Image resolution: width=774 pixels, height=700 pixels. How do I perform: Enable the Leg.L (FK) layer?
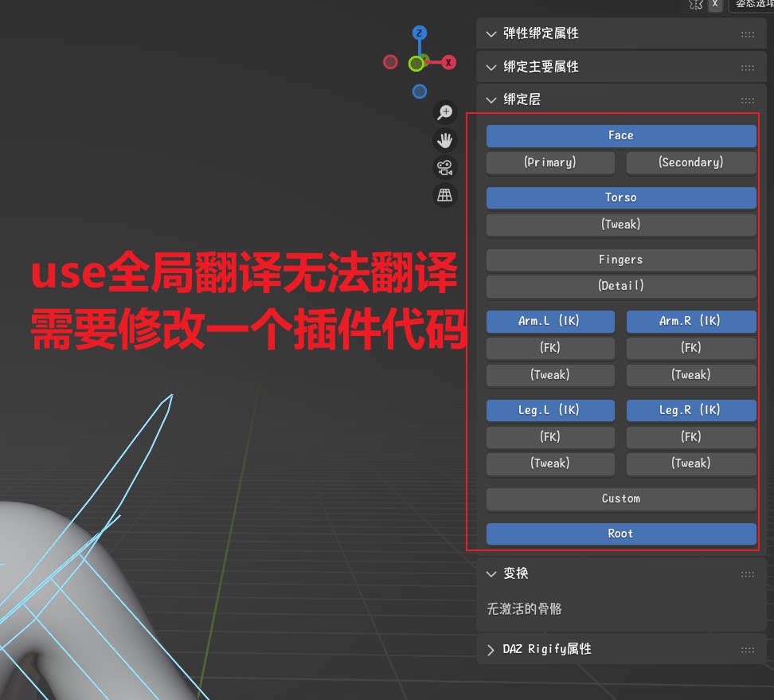(x=550, y=437)
